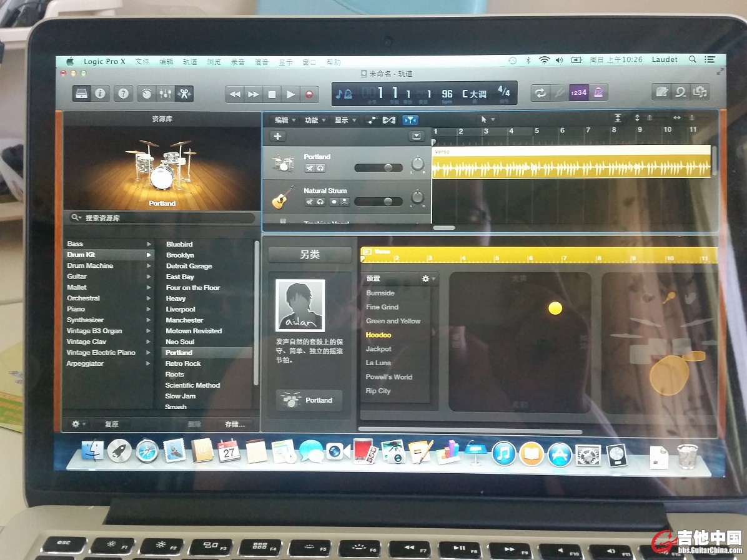Open the Note Pad icon
This screenshot has width=747, height=560.
point(661,91)
